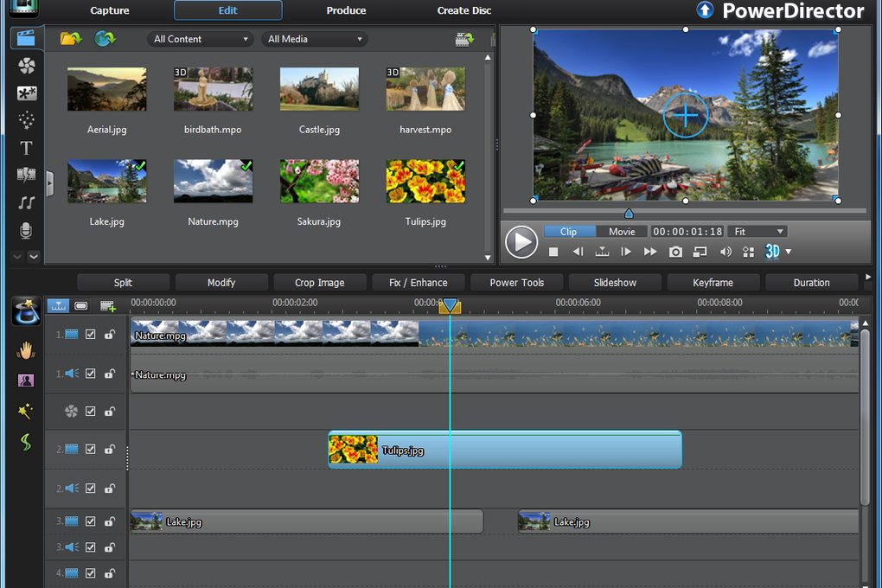Open the PiP Objects Room icon
The width and height of the screenshot is (882, 588).
pyautogui.click(x=26, y=93)
